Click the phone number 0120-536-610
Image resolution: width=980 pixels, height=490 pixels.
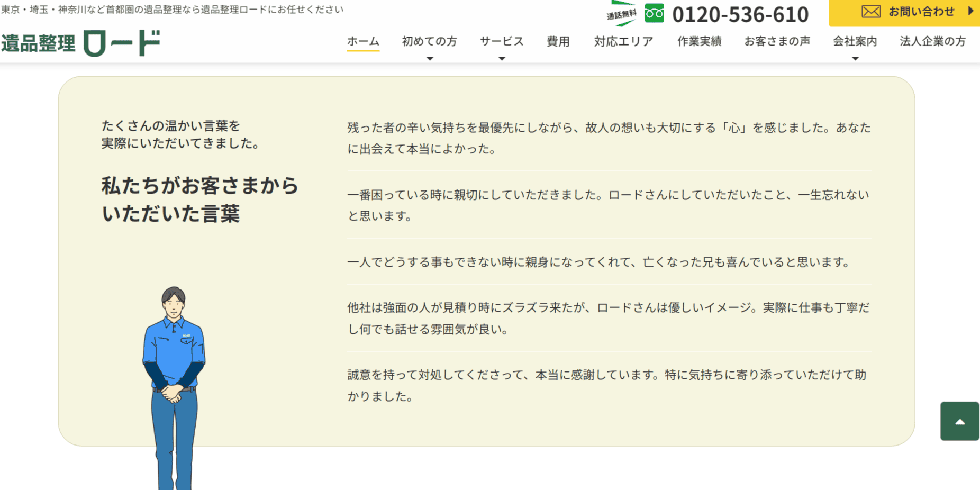741,14
